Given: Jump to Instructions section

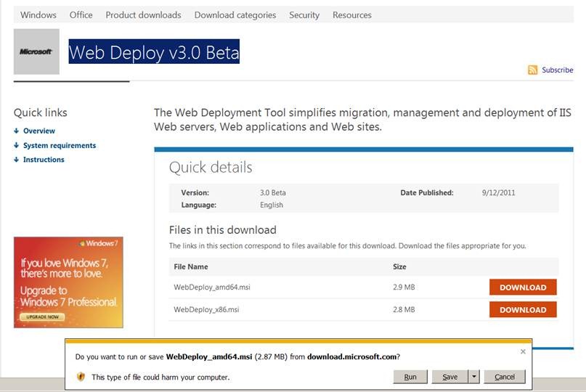Looking at the screenshot, I should tap(44, 160).
